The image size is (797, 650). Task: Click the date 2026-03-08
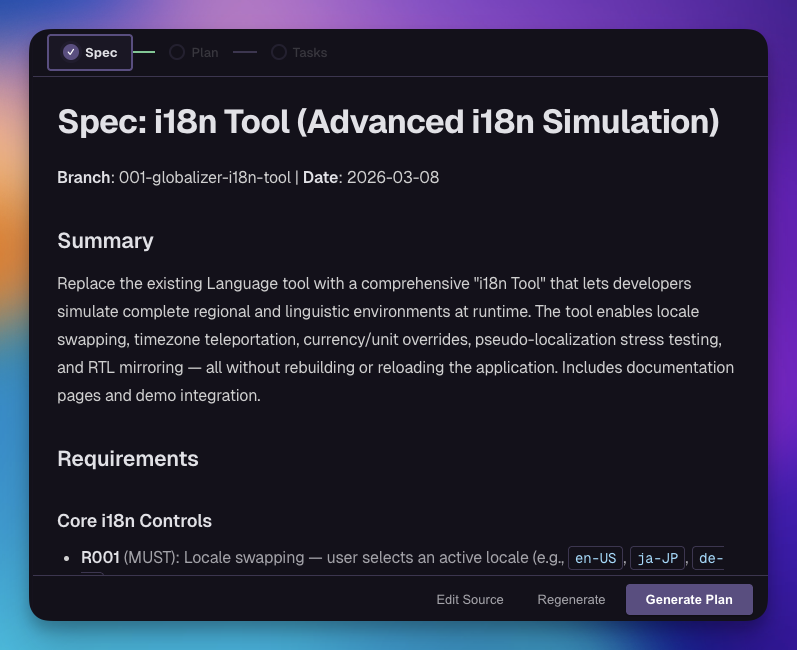pyautogui.click(x=393, y=177)
